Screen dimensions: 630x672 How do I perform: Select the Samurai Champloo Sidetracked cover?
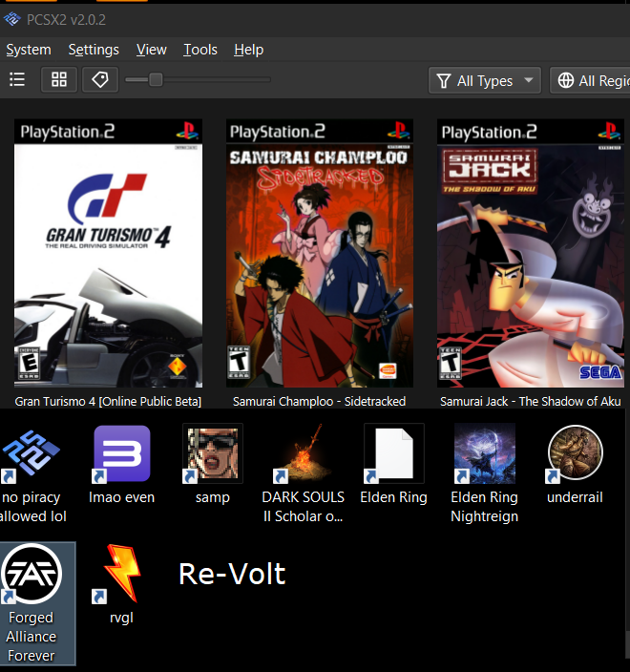pos(320,253)
